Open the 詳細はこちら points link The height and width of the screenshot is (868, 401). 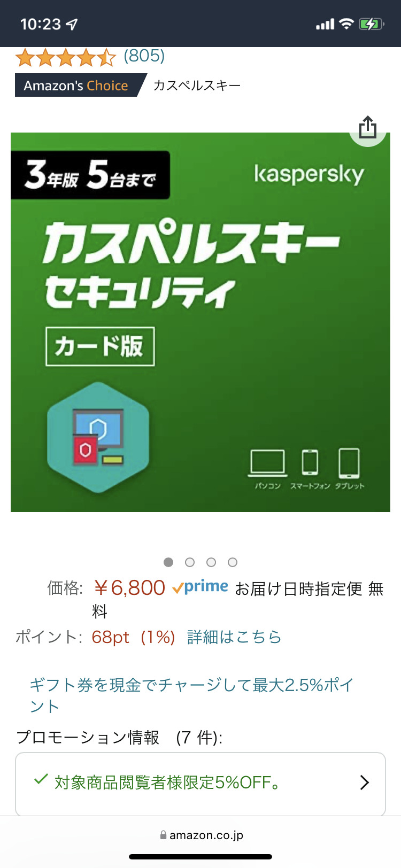coord(234,637)
